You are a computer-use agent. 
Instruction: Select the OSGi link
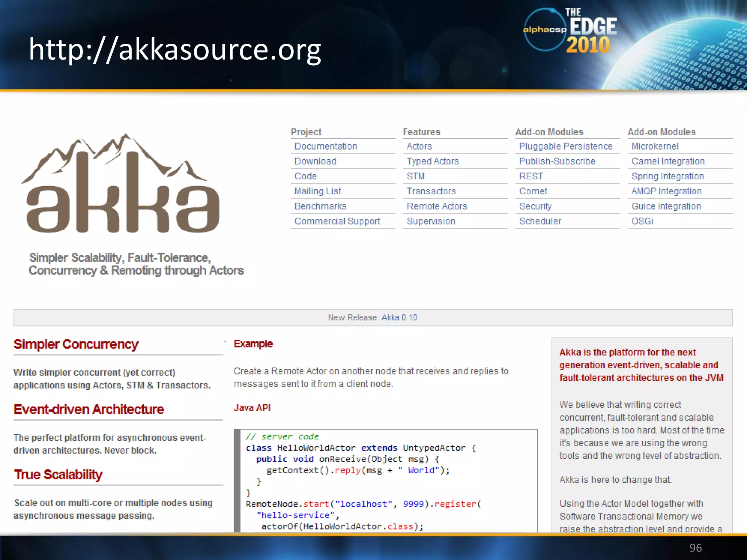coord(642,221)
